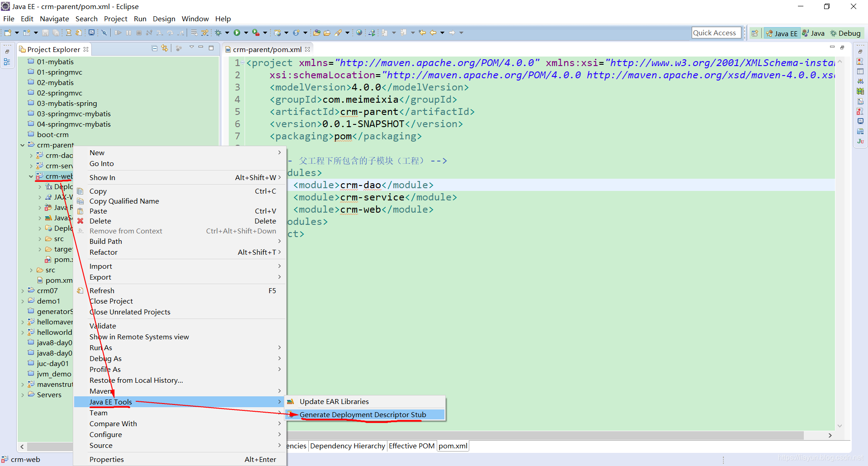Open the Window menu

[195, 19]
